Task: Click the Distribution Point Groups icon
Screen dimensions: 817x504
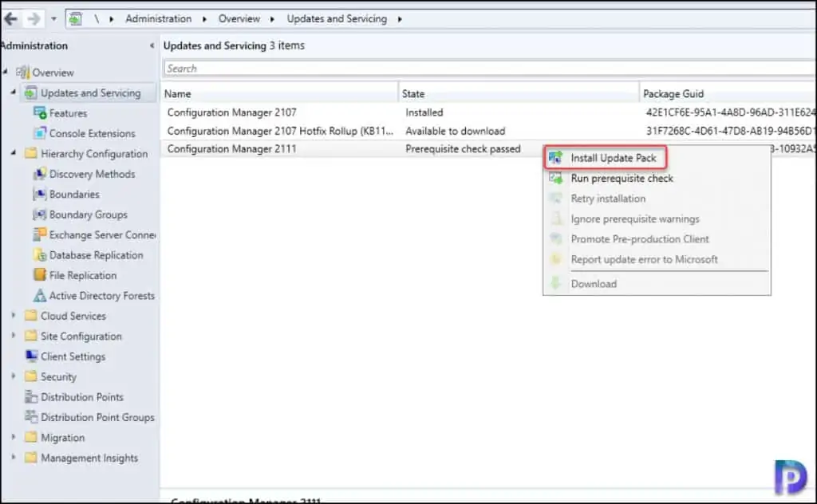Action: point(31,417)
